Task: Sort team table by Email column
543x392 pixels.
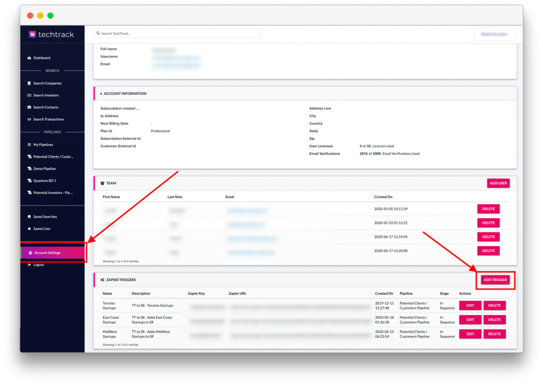Action: coord(230,197)
